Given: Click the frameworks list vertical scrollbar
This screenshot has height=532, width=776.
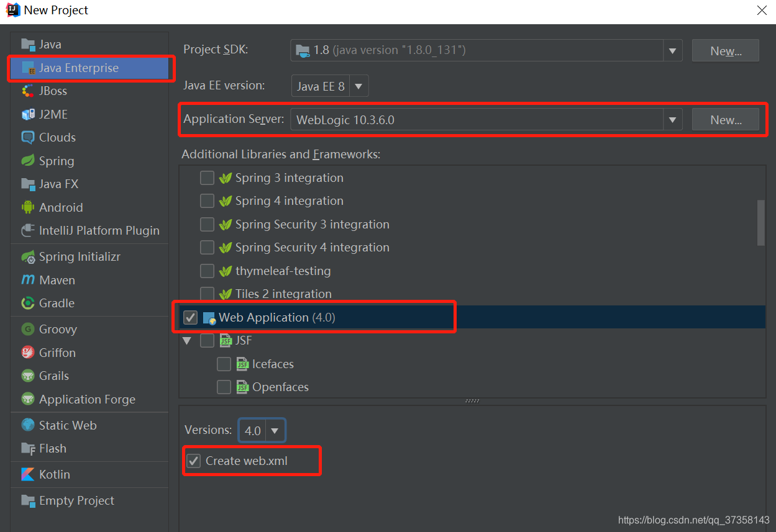Looking at the screenshot, I should (x=761, y=222).
